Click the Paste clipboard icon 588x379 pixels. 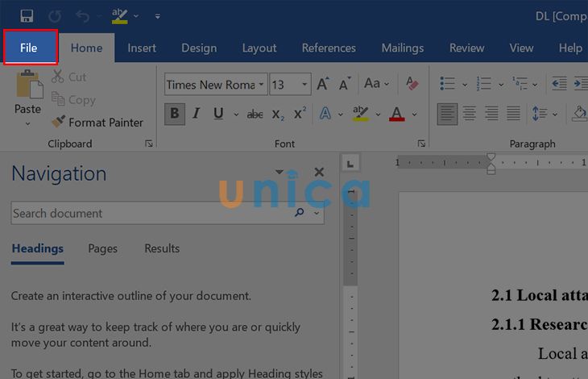(29, 85)
